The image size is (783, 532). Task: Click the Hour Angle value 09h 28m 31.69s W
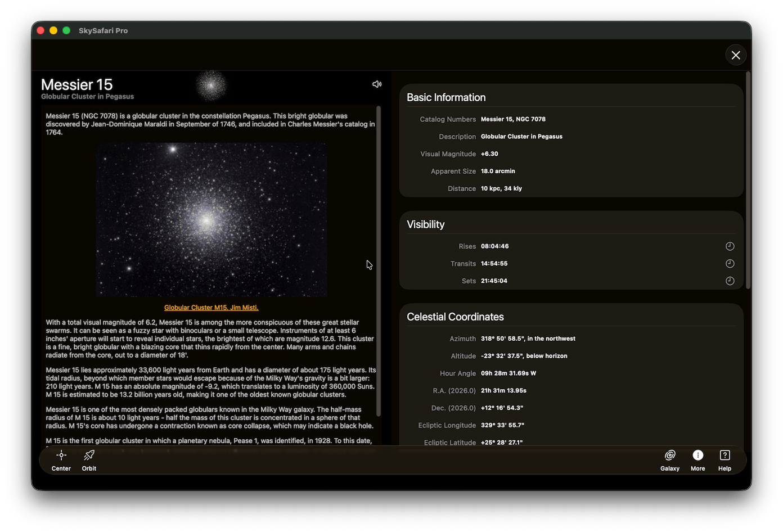508,373
